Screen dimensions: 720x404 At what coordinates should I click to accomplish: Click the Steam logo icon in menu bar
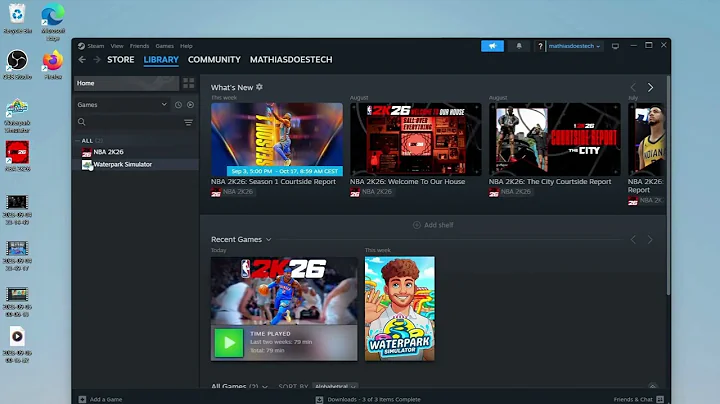pos(81,46)
